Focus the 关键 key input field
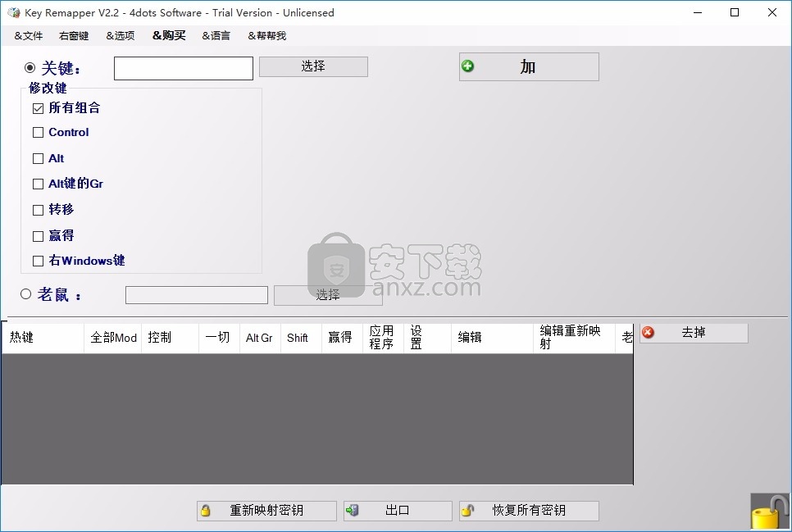This screenshot has height=532, width=792. coord(184,68)
